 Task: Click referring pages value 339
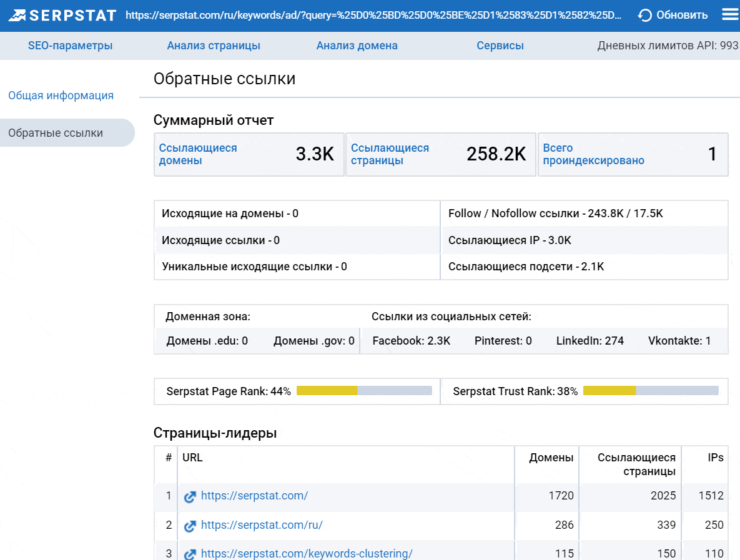pyautogui.click(x=666, y=525)
